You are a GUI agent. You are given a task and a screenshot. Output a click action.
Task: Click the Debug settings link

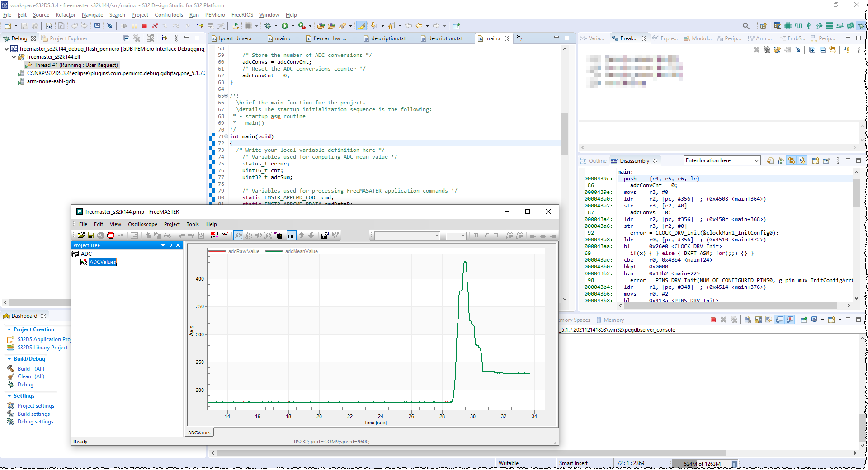tap(35, 422)
